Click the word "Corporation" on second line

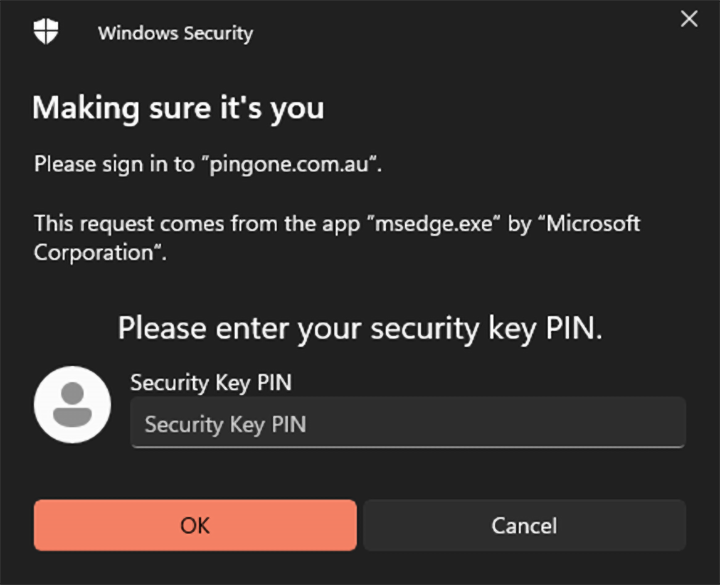95,252
